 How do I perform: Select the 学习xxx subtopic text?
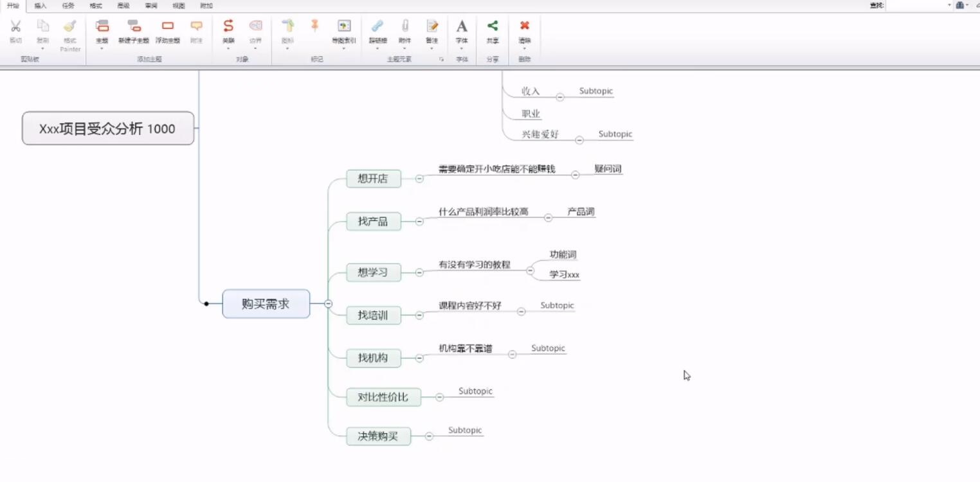point(564,274)
